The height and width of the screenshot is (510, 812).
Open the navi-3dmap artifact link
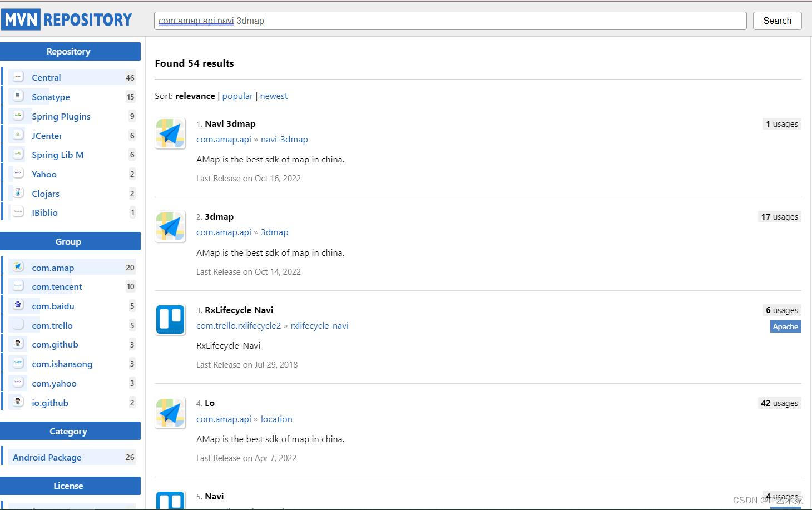pos(284,139)
